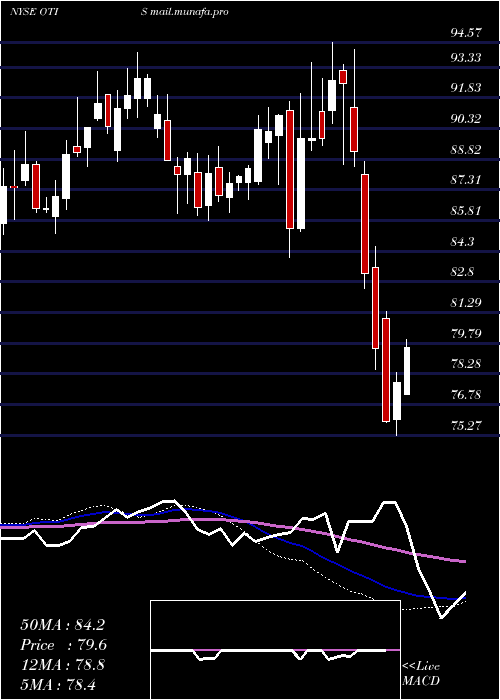Screen dimensions: 500x700
Task: Select the 88.82 price axis label
Action: point(467,150)
